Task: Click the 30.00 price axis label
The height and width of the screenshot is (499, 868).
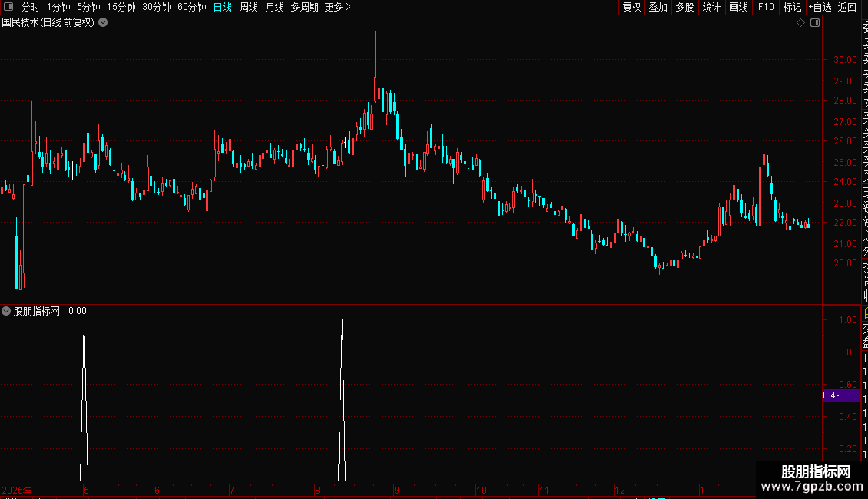Action: coord(845,60)
